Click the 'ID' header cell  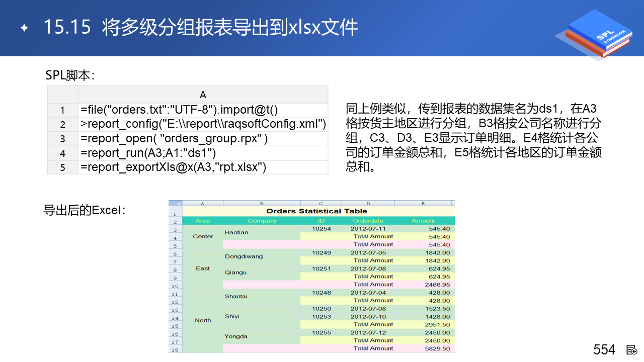(321, 221)
